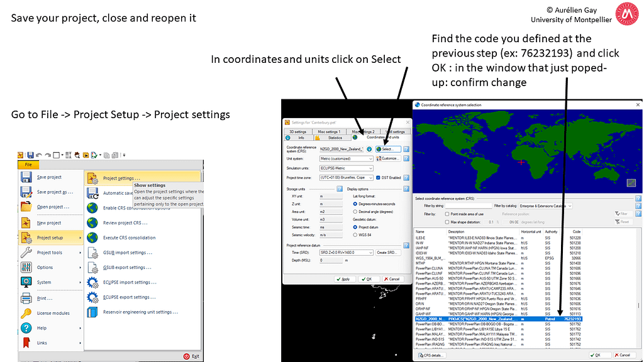Select the Review project CRS globe icon

click(94, 223)
